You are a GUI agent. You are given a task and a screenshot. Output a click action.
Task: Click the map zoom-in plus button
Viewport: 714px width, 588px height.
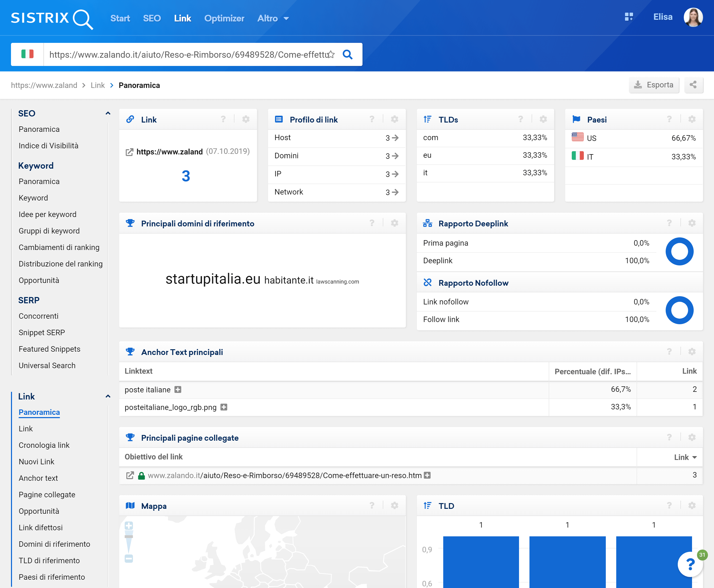pos(129,526)
